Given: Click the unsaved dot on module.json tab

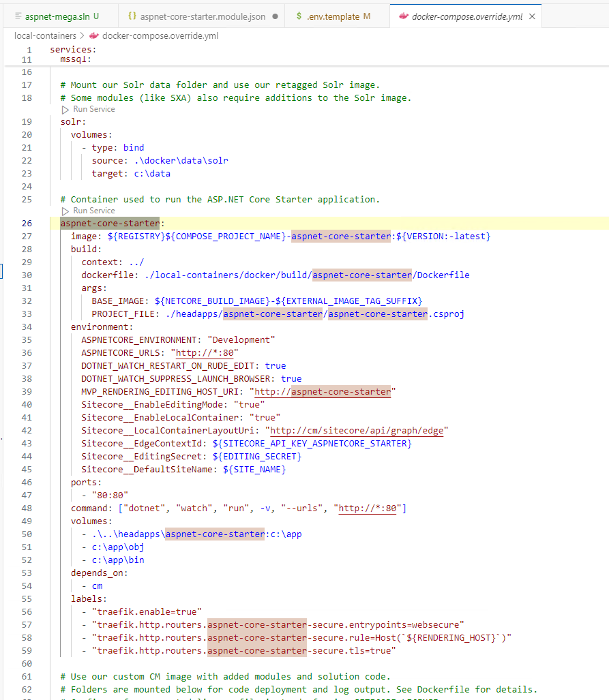Looking at the screenshot, I should pyautogui.click(x=274, y=16).
